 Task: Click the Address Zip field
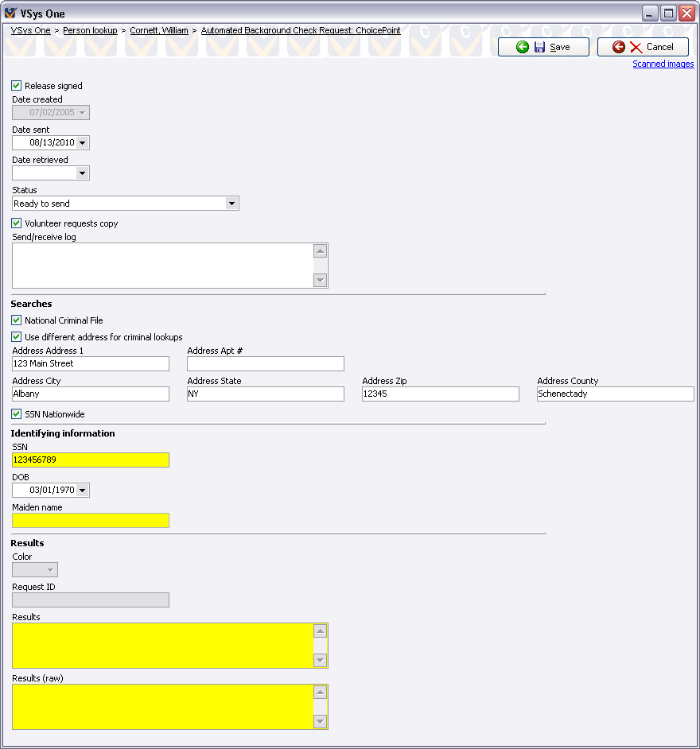(x=440, y=394)
